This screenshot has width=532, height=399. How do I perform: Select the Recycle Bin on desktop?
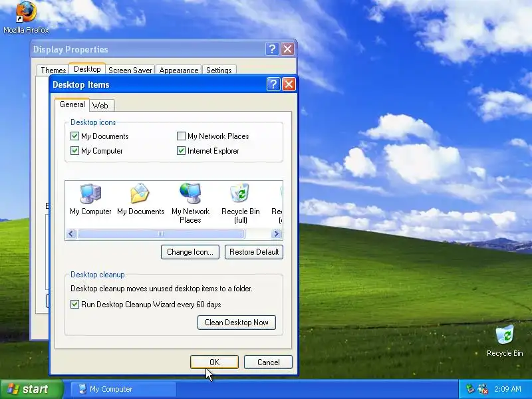[505, 340]
